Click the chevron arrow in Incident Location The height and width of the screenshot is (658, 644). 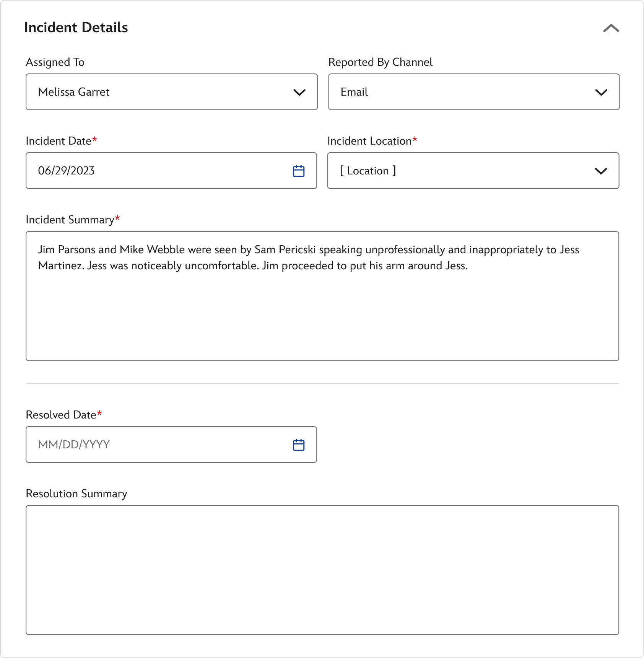[601, 171]
